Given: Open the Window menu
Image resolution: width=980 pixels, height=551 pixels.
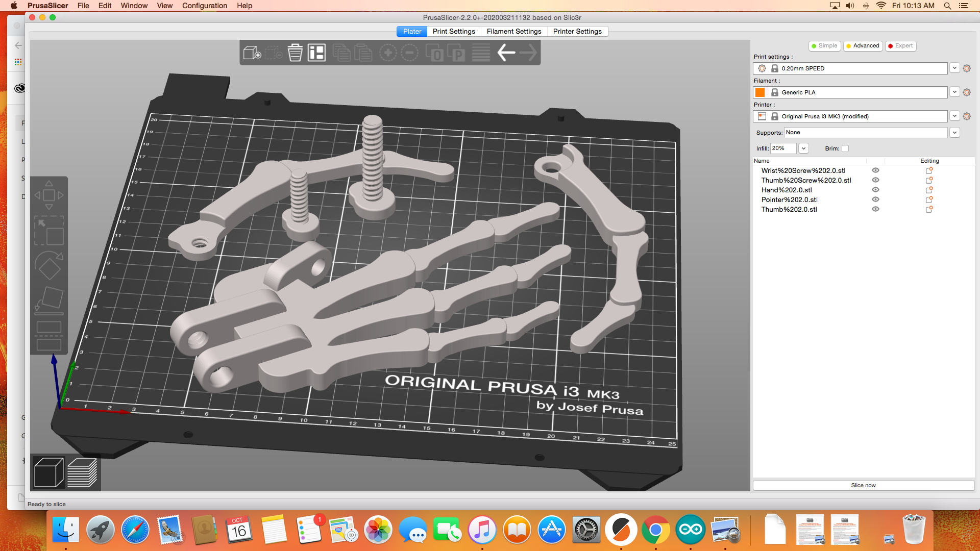Looking at the screenshot, I should point(134,6).
